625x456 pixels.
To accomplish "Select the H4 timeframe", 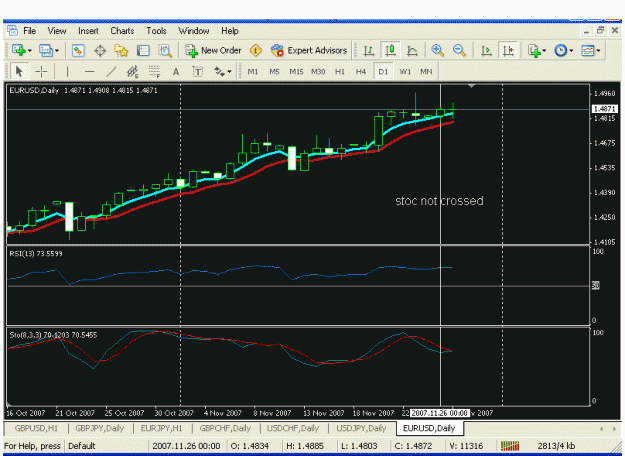I will (x=361, y=72).
